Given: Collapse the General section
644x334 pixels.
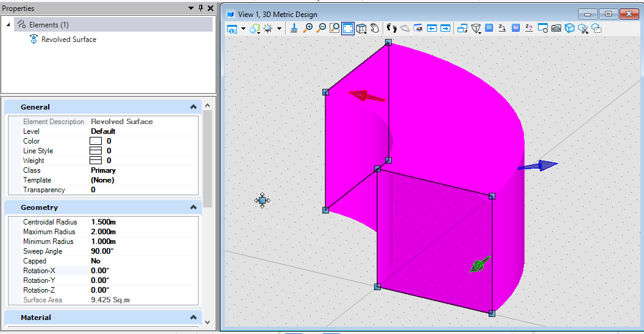Looking at the screenshot, I should coord(194,107).
